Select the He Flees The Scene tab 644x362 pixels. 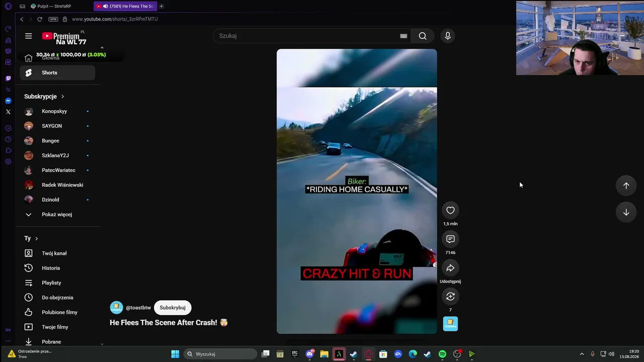coord(126,6)
